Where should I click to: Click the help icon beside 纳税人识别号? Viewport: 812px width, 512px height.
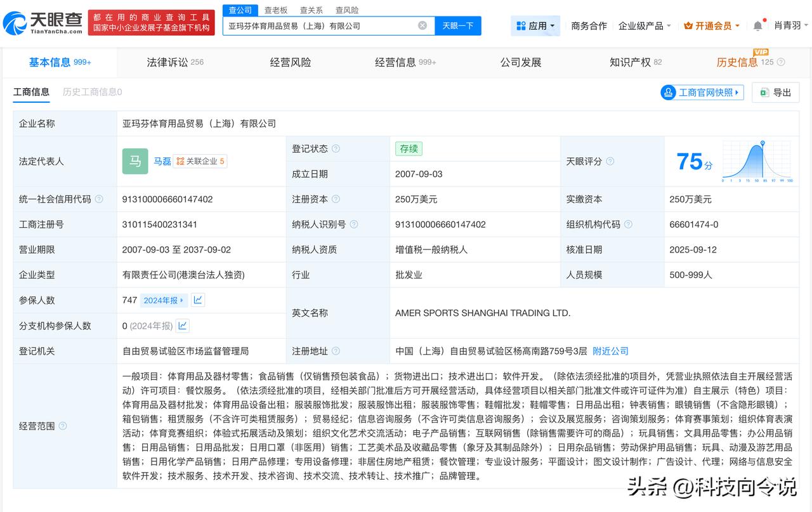click(353, 225)
